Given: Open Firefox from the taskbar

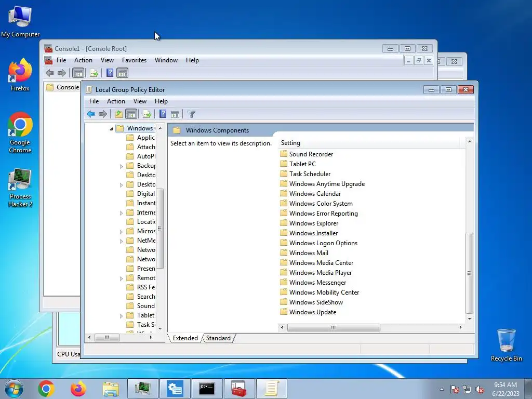Looking at the screenshot, I should coord(78,389).
